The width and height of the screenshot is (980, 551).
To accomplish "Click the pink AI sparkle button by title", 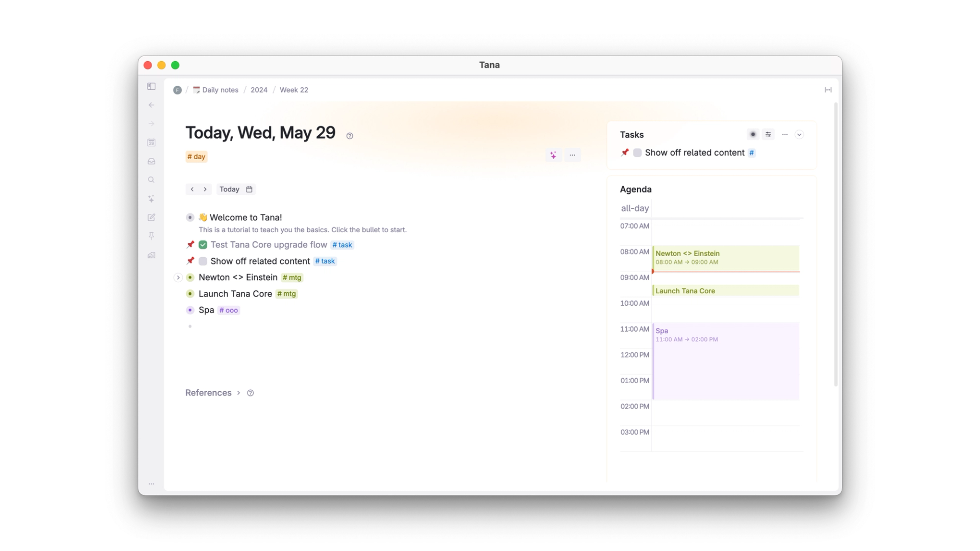I will pos(553,155).
